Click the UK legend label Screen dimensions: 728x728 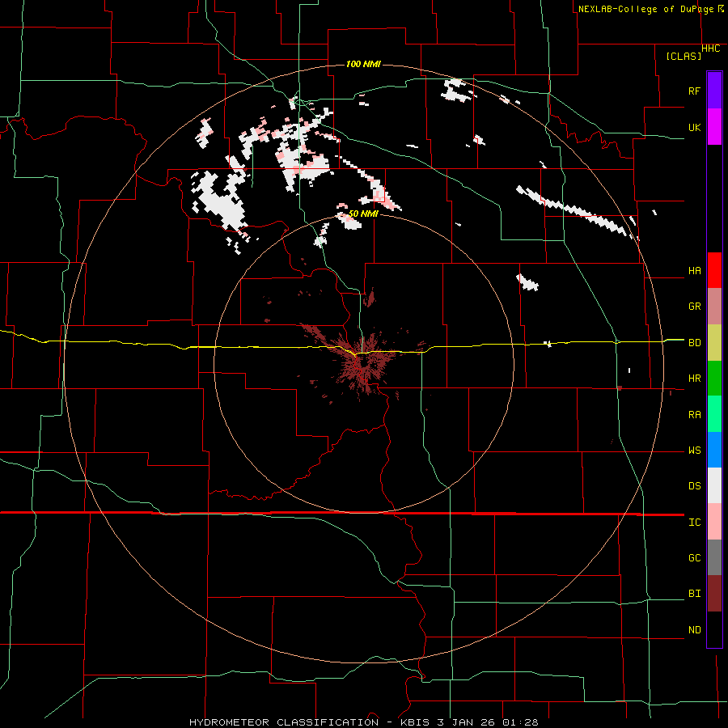[694, 127]
